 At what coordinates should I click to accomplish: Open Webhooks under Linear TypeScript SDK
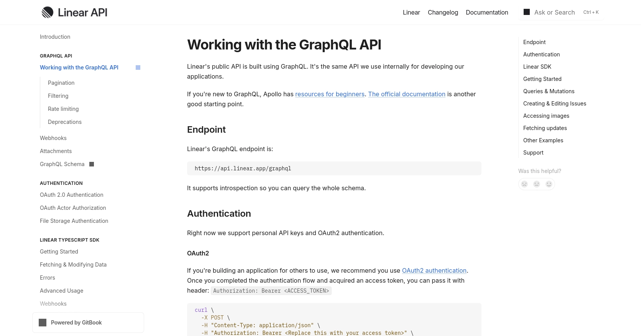(x=53, y=304)
